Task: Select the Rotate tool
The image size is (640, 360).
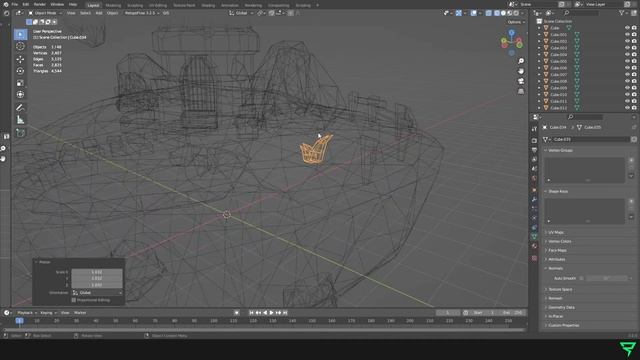Action: [x=20, y=71]
